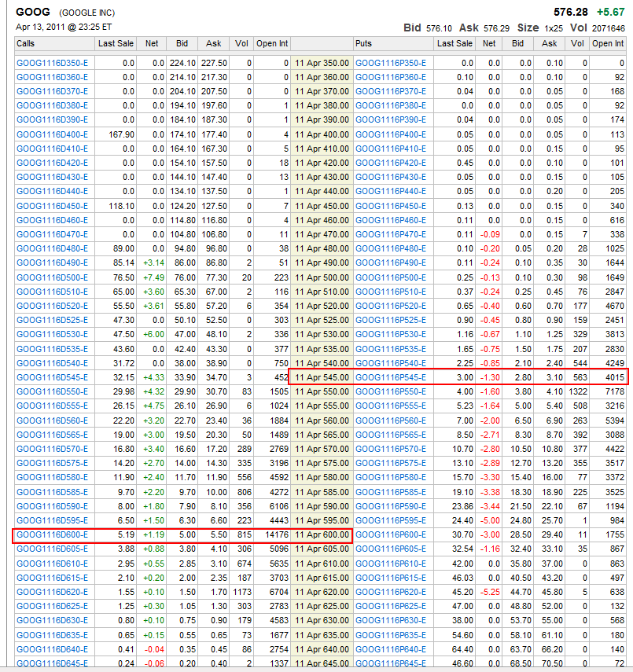Open the GOOG1116D575-E call link
The image size is (633, 672).
(x=52, y=463)
